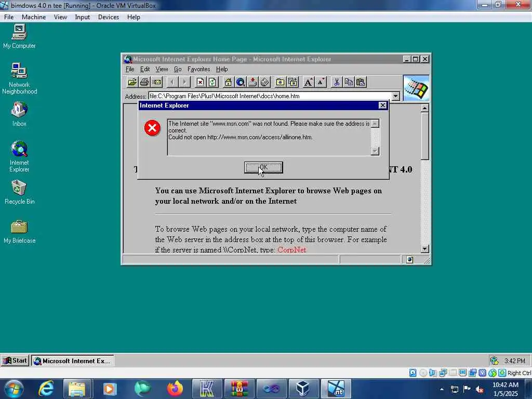This screenshot has height=399, width=532.
Task: Click the page scroll up arrow in Internet Explorer
Action: point(425,108)
